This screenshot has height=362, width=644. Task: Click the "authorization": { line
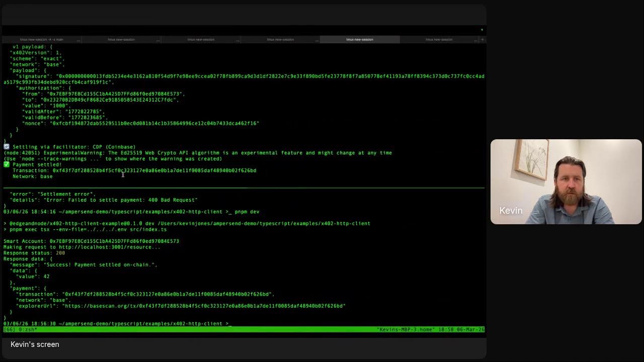click(x=43, y=88)
